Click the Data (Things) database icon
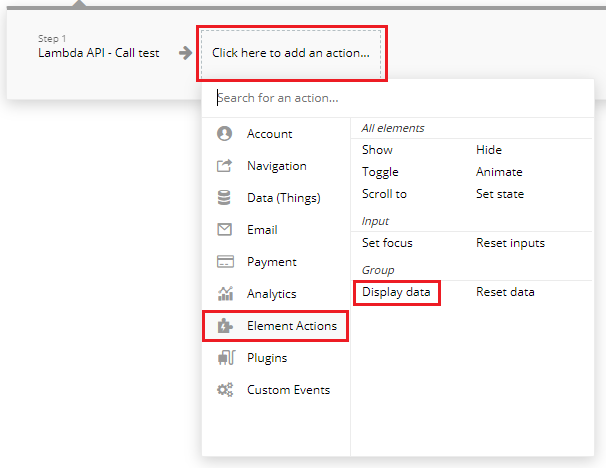Viewport: 606px width, 468px height. [x=225, y=198]
